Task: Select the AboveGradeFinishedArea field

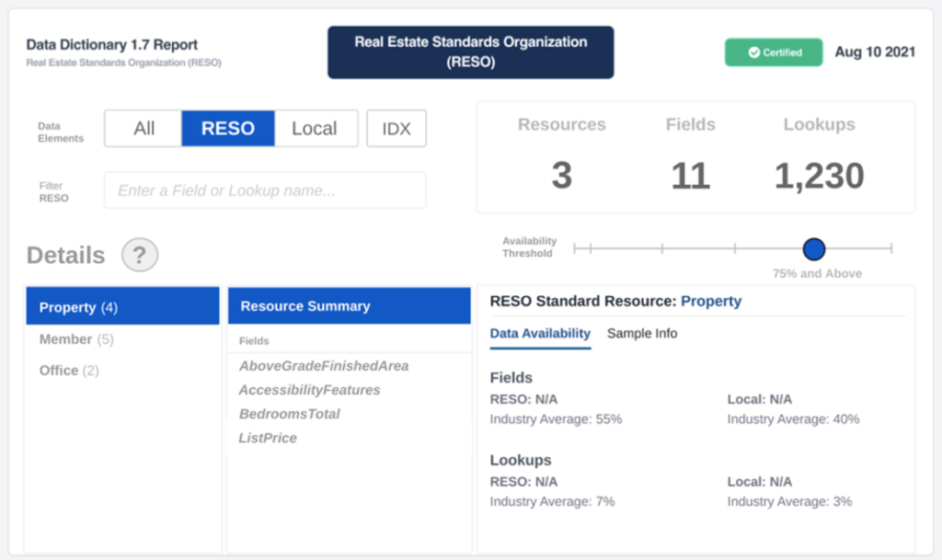Action: [x=324, y=366]
